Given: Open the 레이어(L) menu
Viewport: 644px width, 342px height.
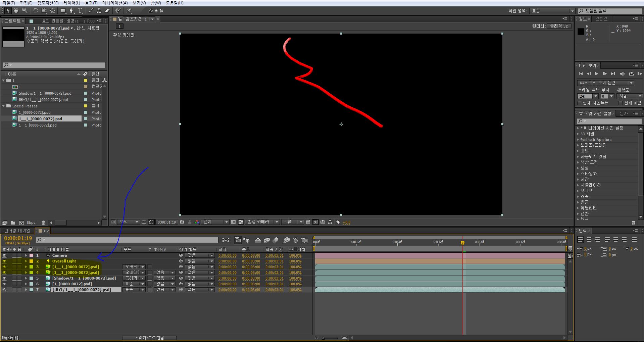Looking at the screenshot, I should [72, 3].
